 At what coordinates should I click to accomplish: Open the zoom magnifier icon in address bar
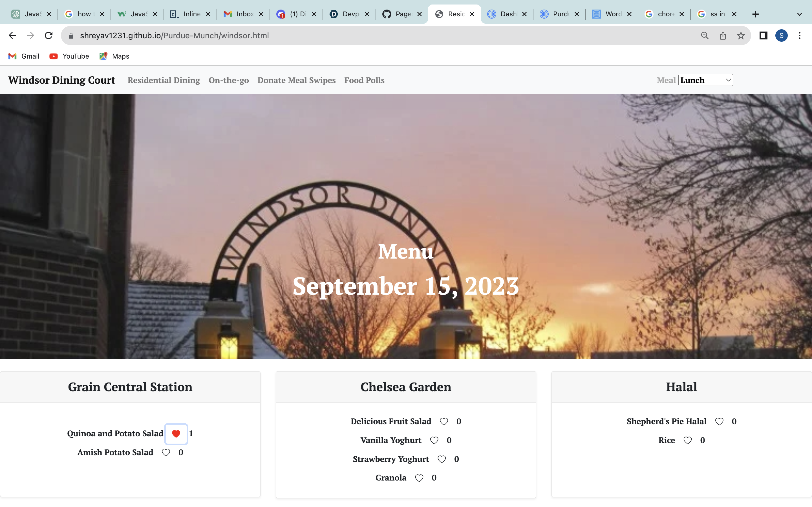coord(705,35)
